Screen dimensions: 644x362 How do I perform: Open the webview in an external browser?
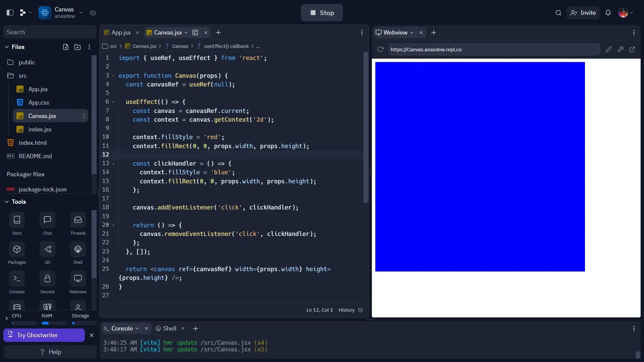(x=633, y=49)
